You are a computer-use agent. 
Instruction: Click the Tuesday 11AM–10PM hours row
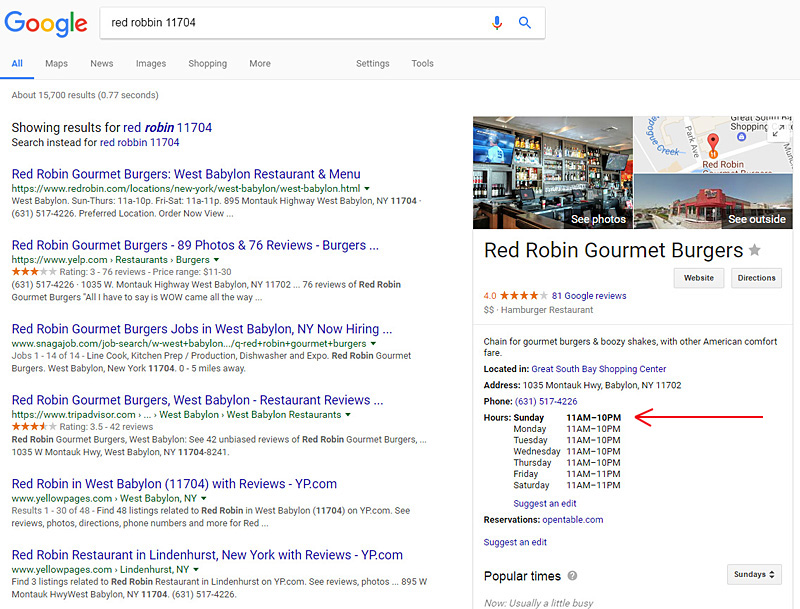pyautogui.click(x=567, y=440)
